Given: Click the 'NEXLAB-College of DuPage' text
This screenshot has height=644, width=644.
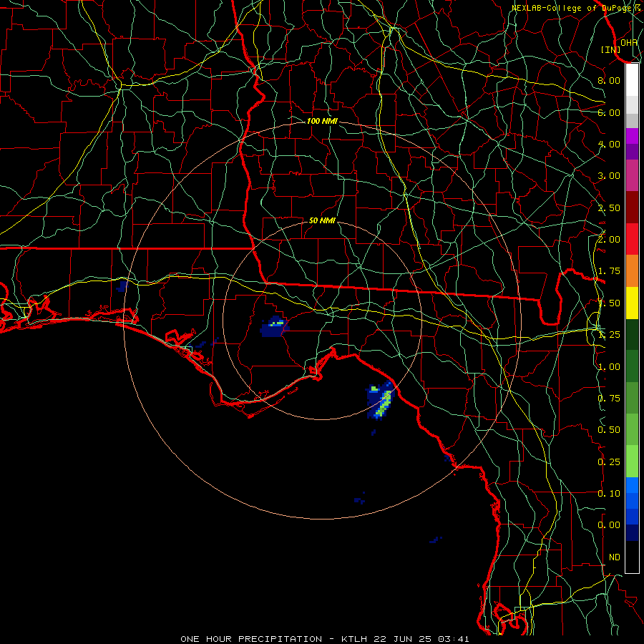Looking at the screenshot, I should (x=573, y=8).
